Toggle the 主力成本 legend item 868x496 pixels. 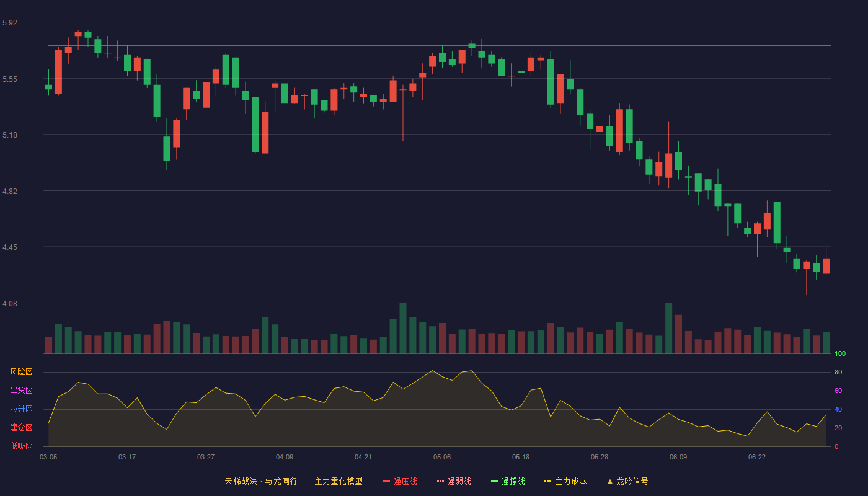(x=565, y=481)
